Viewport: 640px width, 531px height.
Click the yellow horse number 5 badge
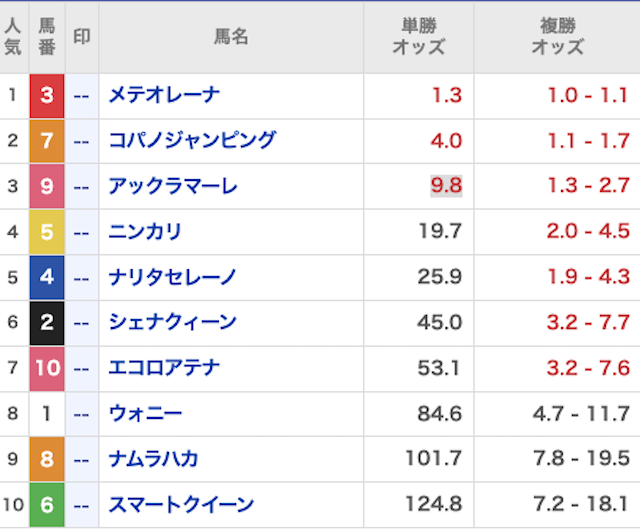pos(47,232)
